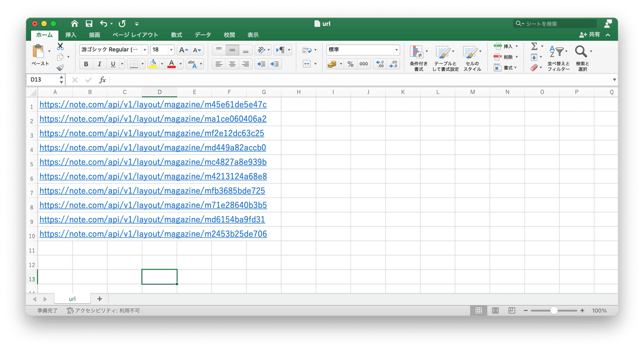The width and height of the screenshot is (644, 350).
Task: Open Cell Styles (セルのスタイル)
Action: pyautogui.click(x=472, y=58)
